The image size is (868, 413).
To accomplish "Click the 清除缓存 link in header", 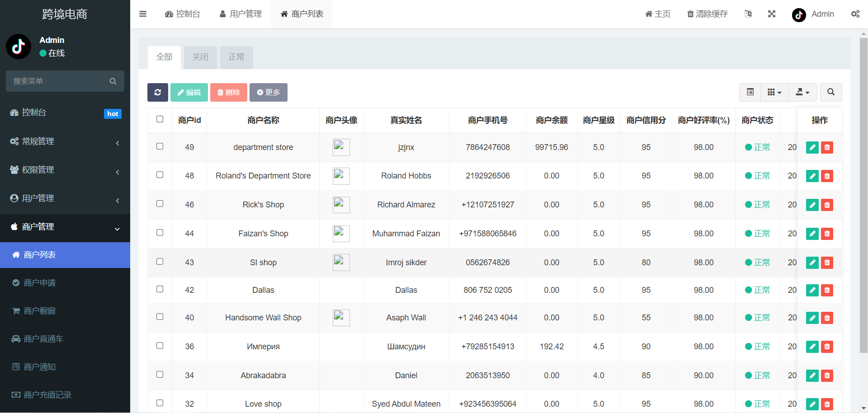I will point(707,14).
